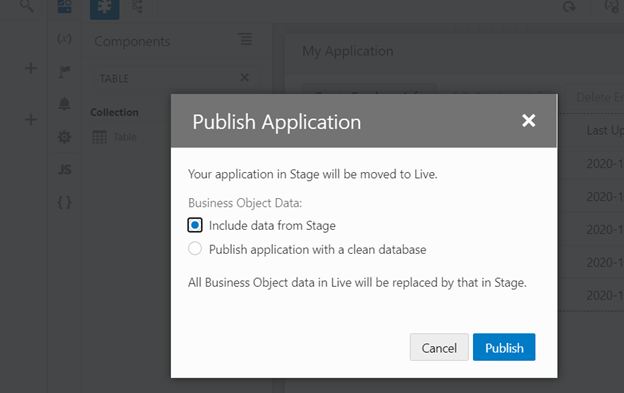Image resolution: width=624 pixels, height=393 pixels.
Task: Open the gear Settings icon in sidebar
Action: tap(64, 137)
